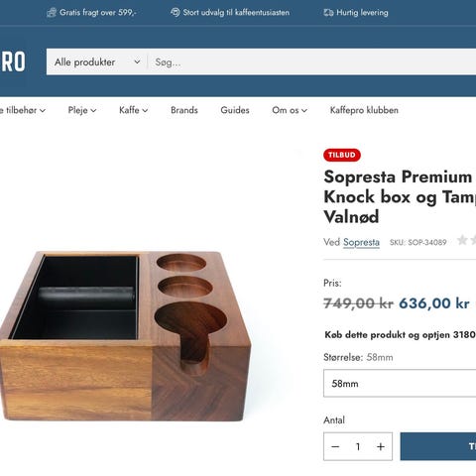476x476 pixels.
Task: Click the Hurtig levering delivery icon
Action: click(x=328, y=13)
